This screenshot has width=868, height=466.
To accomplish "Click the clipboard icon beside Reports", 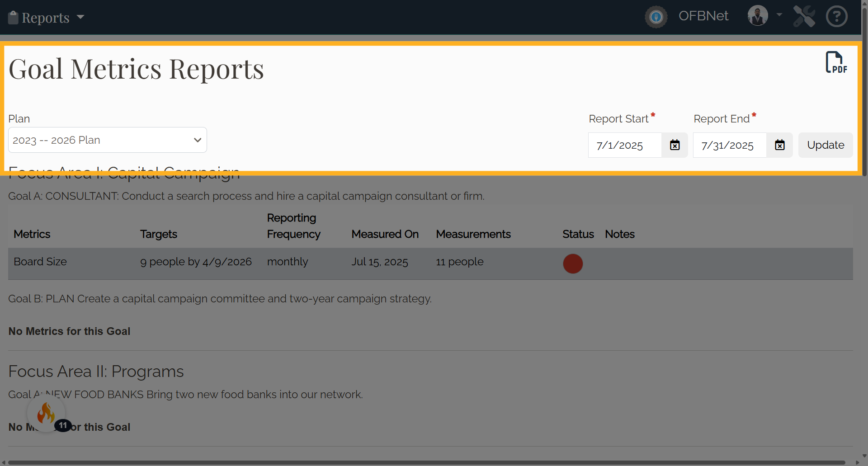I will coord(13,18).
